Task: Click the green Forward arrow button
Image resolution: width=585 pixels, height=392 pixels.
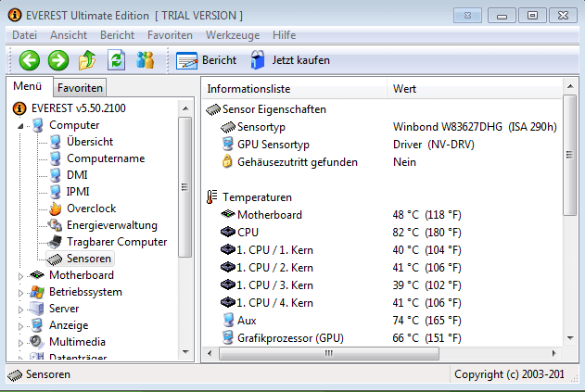Action: tap(58, 60)
